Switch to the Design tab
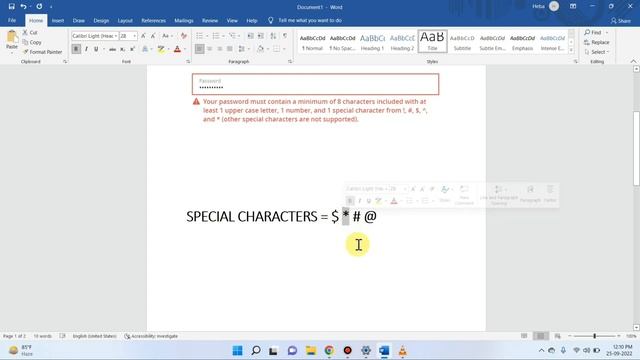The image size is (640, 360). [x=101, y=20]
